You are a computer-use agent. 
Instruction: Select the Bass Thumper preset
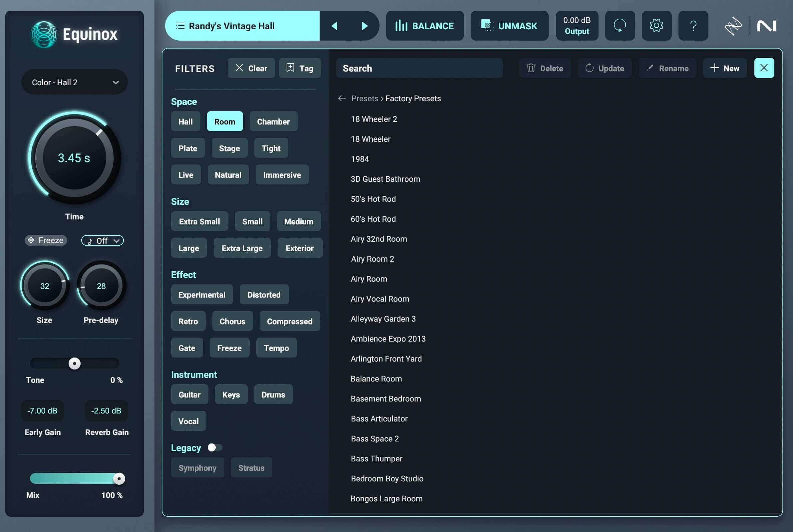tap(377, 459)
